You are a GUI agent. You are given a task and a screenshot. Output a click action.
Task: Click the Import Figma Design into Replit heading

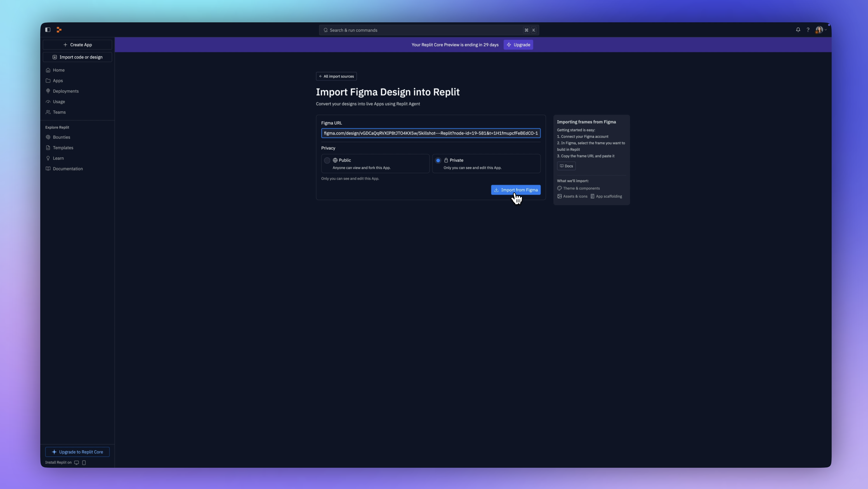[x=388, y=92]
